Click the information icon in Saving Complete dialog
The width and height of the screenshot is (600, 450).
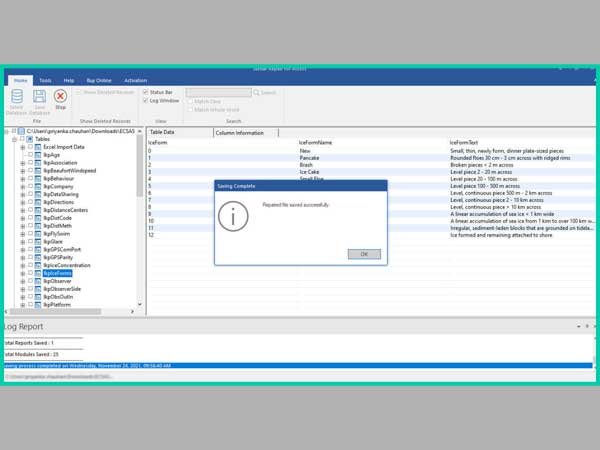pyautogui.click(x=233, y=217)
